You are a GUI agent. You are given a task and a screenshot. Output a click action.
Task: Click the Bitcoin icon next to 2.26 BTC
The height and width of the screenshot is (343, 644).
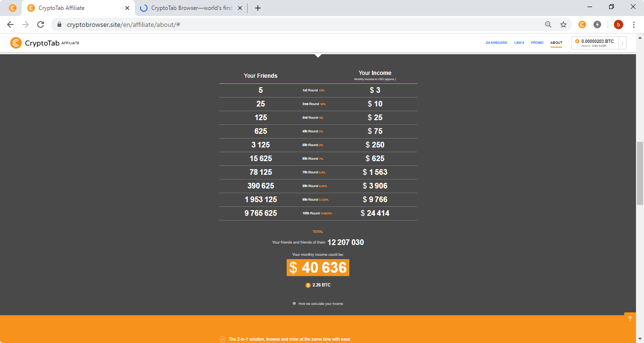pyautogui.click(x=308, y=285)
